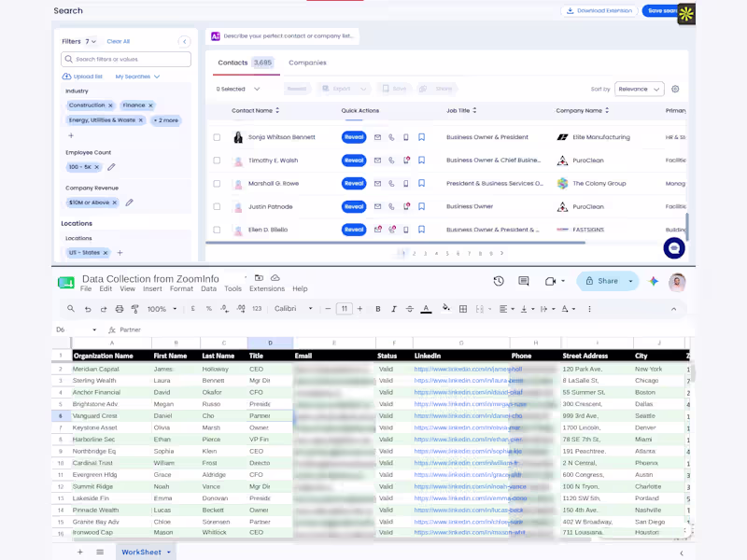Open the Share options arrow
This screenshot has width=747, height=560.
[631, 282]
